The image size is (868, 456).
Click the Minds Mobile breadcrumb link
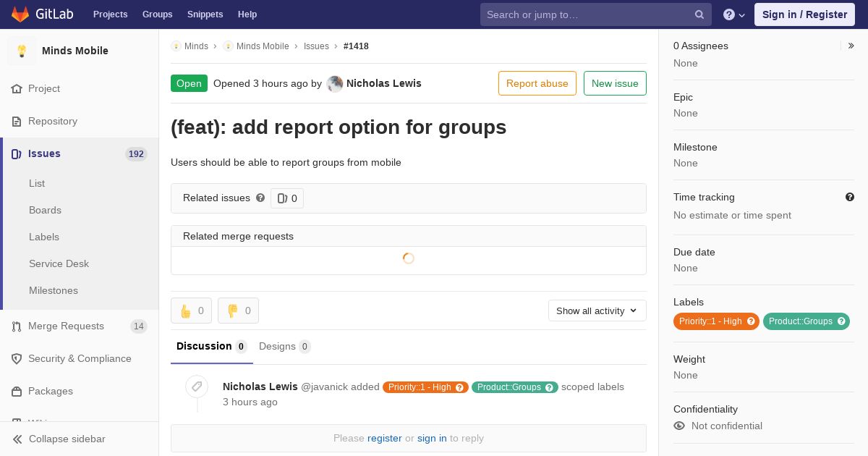263,46
